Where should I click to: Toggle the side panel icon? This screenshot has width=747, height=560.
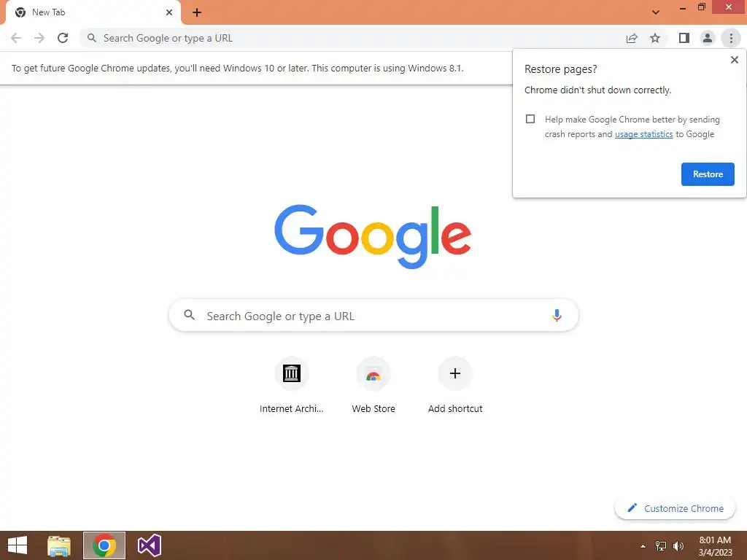[x=684, y=38]
